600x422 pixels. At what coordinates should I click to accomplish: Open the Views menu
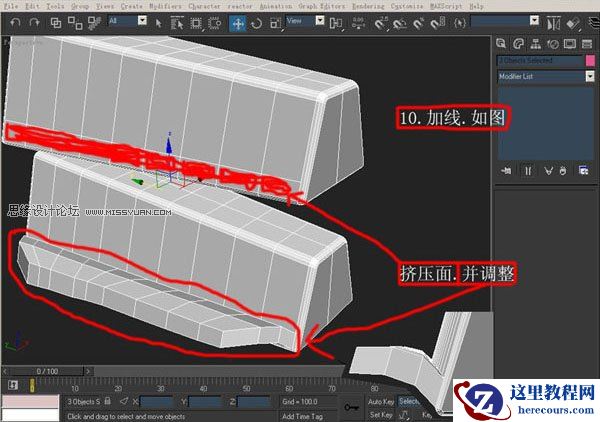click(x=105, y=6)
